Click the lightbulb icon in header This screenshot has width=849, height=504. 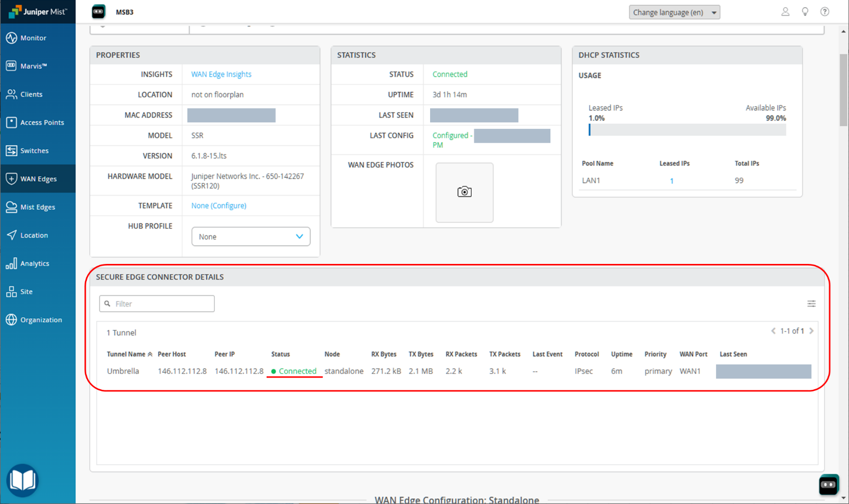(805, 12)
